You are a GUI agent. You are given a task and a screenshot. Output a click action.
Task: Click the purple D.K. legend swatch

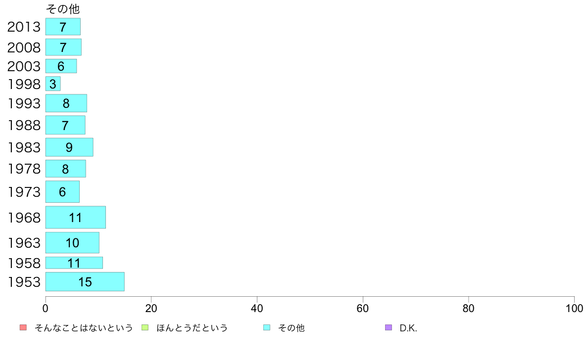click(389, 327)
